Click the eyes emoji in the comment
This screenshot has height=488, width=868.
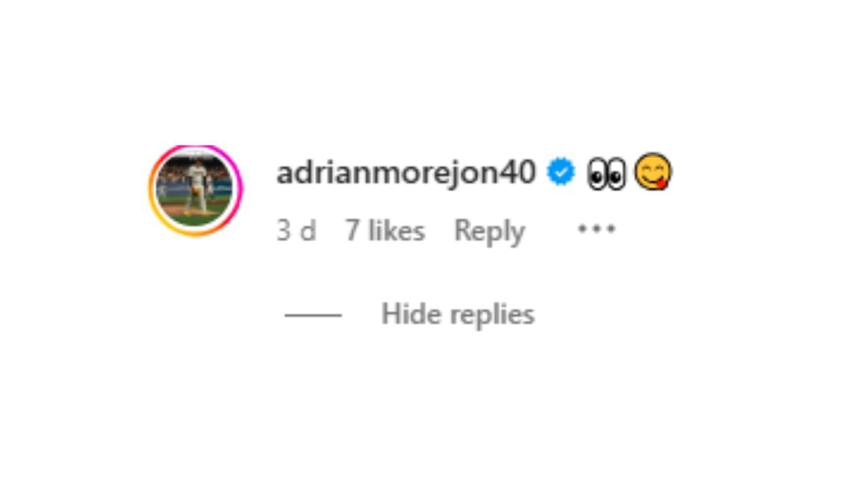tap(606, 174)
